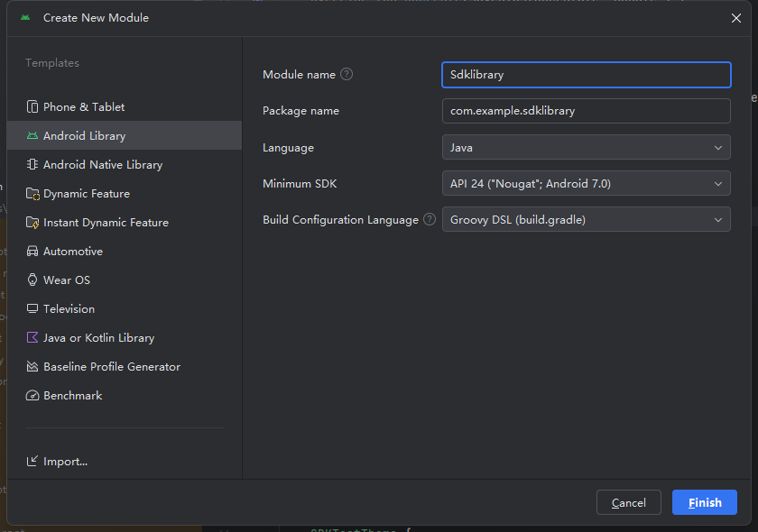Open Build Configuration Language dropdown
758x532 pixels.
[x=586, y=219]
